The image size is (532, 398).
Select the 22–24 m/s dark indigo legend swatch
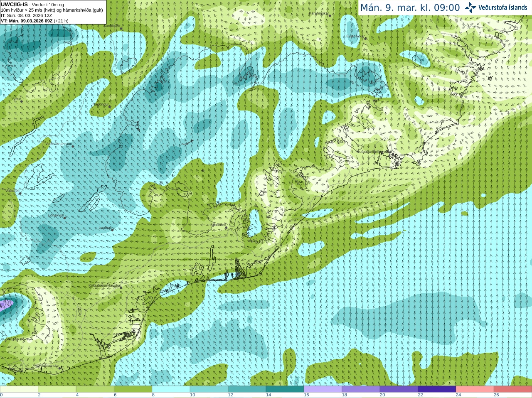437,389
